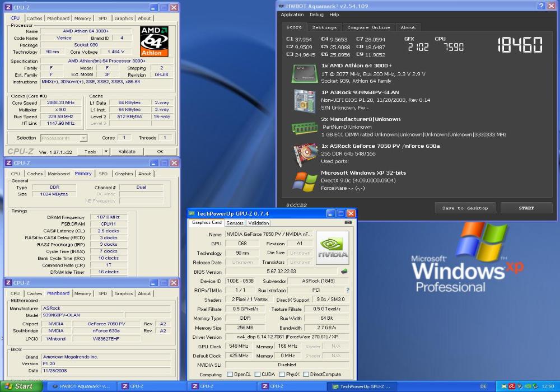
Task: Click the Windows flag icon on Start
Action: point(8,386)
